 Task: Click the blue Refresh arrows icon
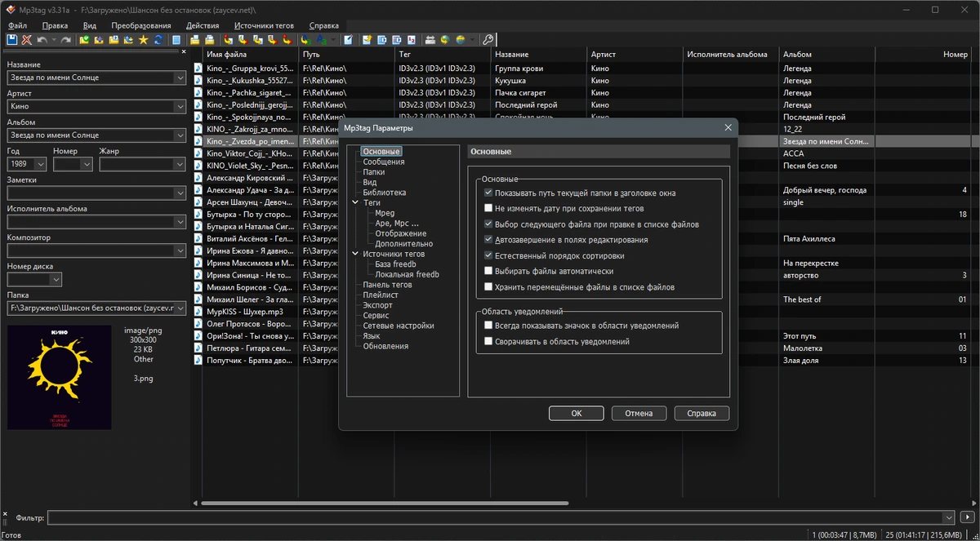coord(158,39)
